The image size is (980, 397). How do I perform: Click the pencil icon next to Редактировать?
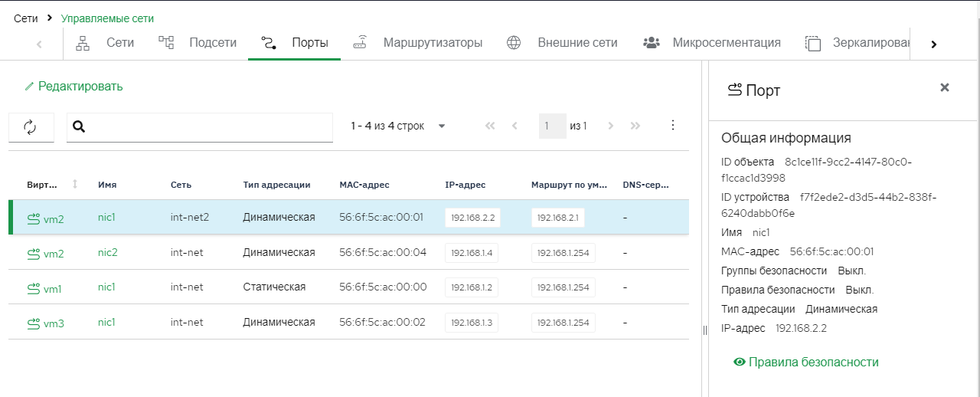click(x=30, y=87)
